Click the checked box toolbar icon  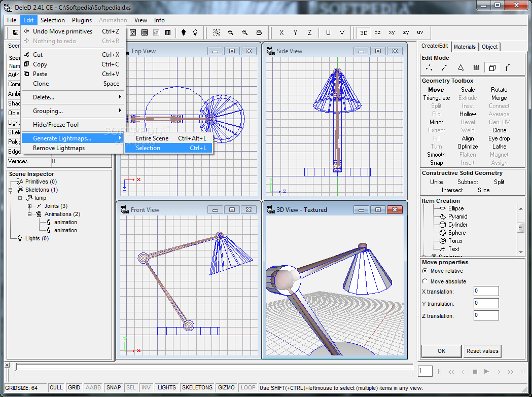point(133,32)
